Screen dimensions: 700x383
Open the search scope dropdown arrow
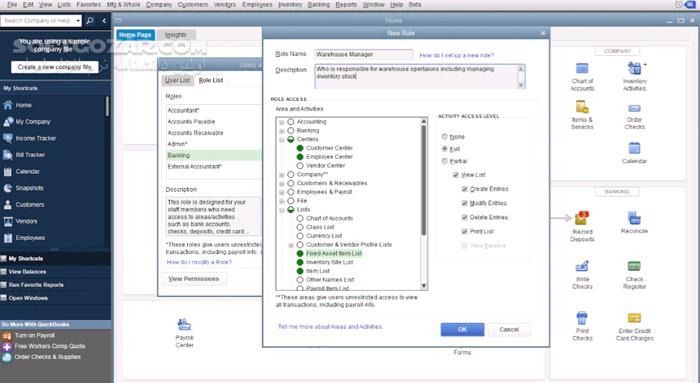(78, 21)
